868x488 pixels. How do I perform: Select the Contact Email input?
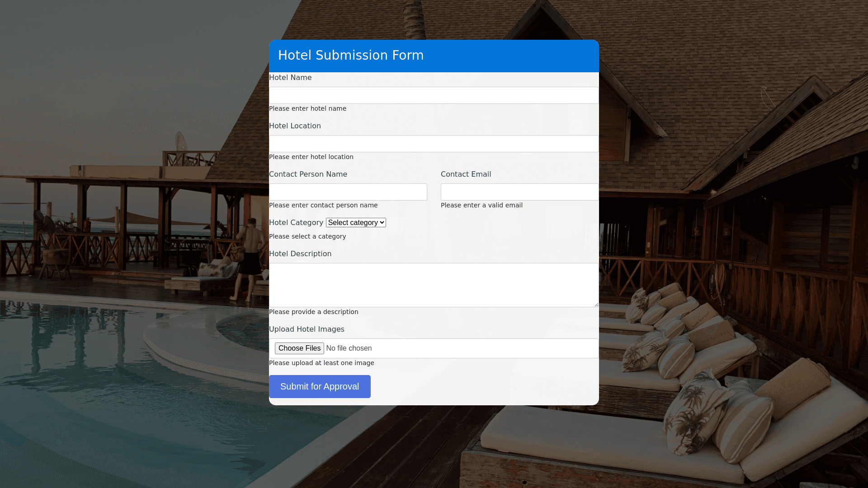(519, 192)
